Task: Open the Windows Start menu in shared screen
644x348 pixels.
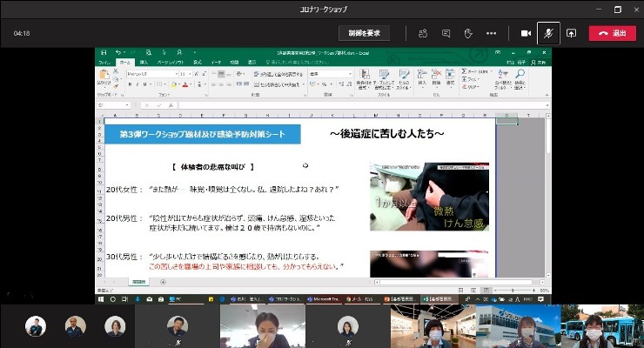Action: tap(101, 299)
